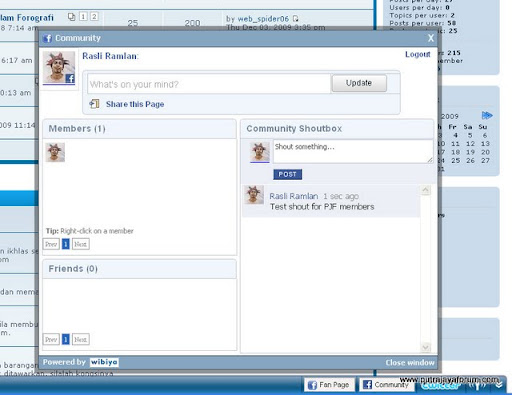512x395 pixels.
Task: Open the Rasli Ramlan name link at the top
Action: [x=109, y=56]
